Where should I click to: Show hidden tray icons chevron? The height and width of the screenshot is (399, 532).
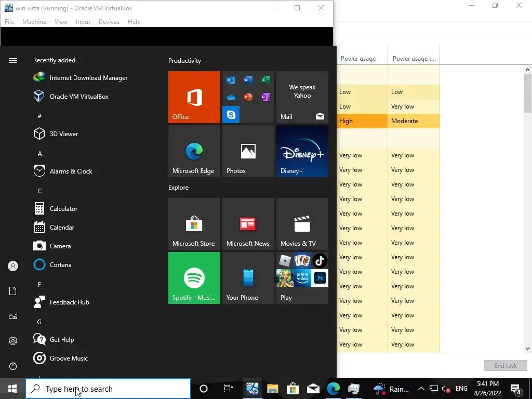click(421, 389)
